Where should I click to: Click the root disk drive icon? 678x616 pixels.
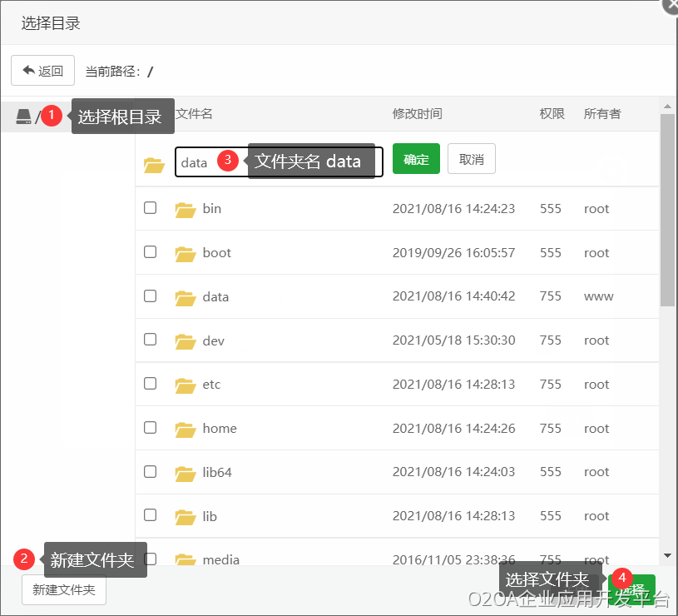[23, 117]
